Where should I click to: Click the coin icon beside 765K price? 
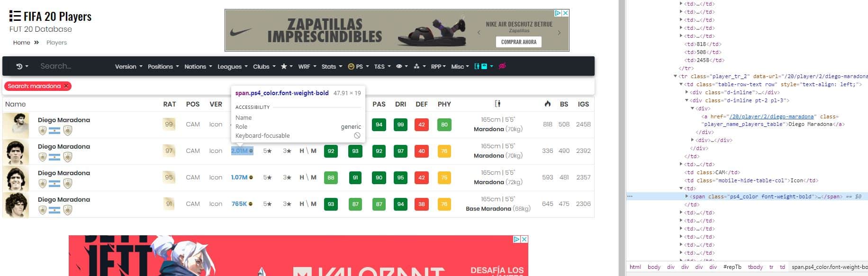tap(251, 204)
